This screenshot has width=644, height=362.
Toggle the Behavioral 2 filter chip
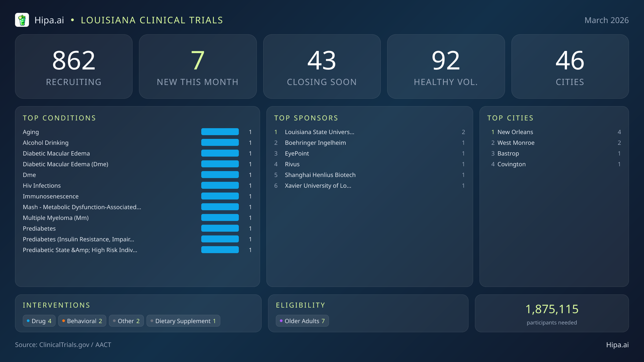(82, 321)
